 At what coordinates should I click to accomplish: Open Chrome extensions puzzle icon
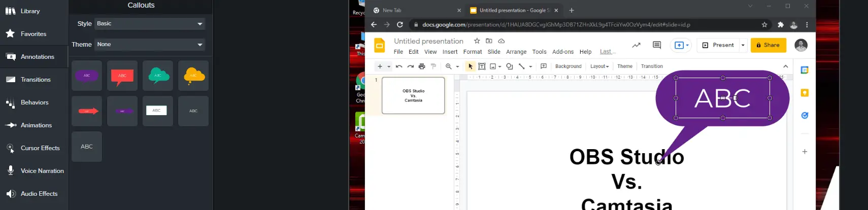click(781, 24)
